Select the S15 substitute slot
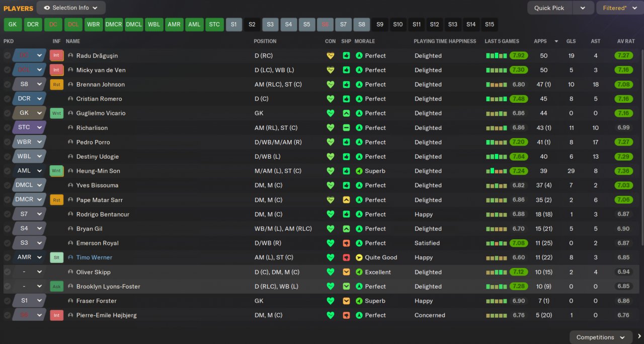This screenshot has height=344, width=644. [490, 24]
